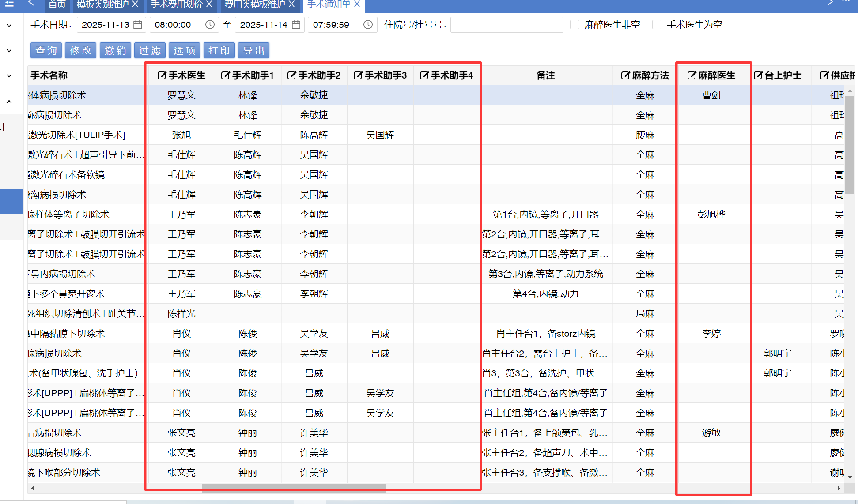Click the calendar icon for start date 2025-11-13
The width and height of the screenshot is (858, 504).
(x=138, y=25)
